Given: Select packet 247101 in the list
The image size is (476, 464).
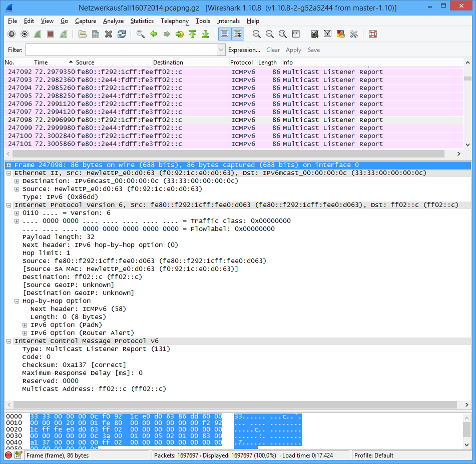Looking at the screenshot, I should click(234, 144).
